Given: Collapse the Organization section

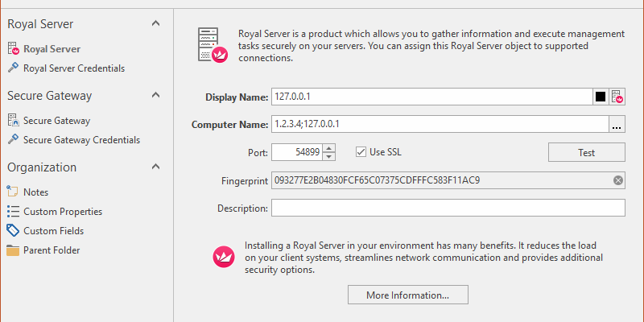Looking at the screenshot, I should 155,167.
